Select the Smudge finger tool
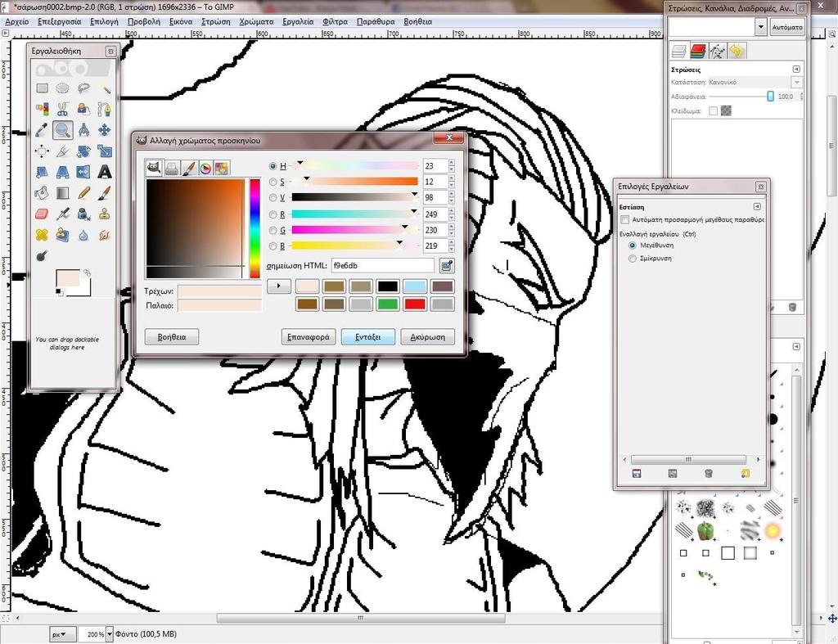 coord(105,235)
